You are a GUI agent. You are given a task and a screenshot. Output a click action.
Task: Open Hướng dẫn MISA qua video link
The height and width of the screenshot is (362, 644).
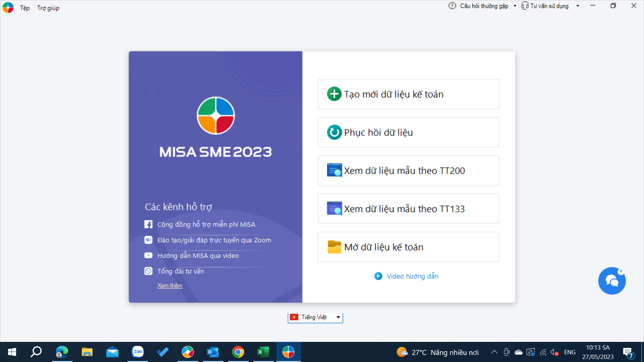point(198,255)
